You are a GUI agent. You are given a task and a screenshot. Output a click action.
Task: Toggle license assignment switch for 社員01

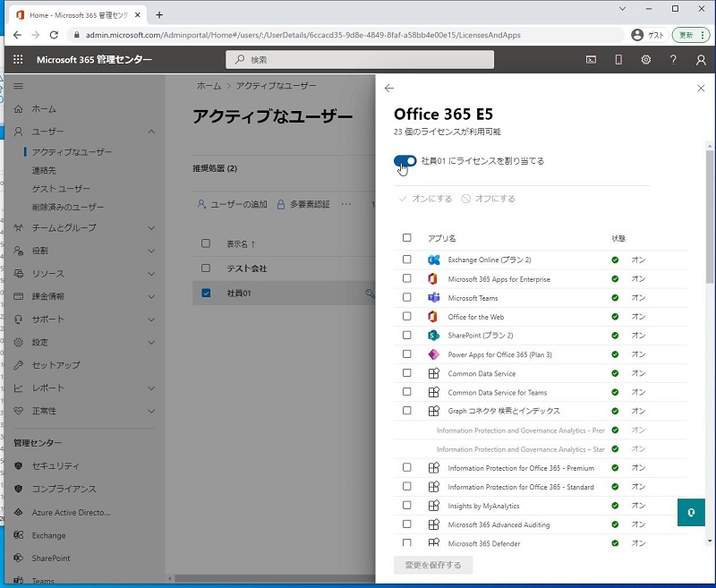pyautogui.click(x=405, y=161)
